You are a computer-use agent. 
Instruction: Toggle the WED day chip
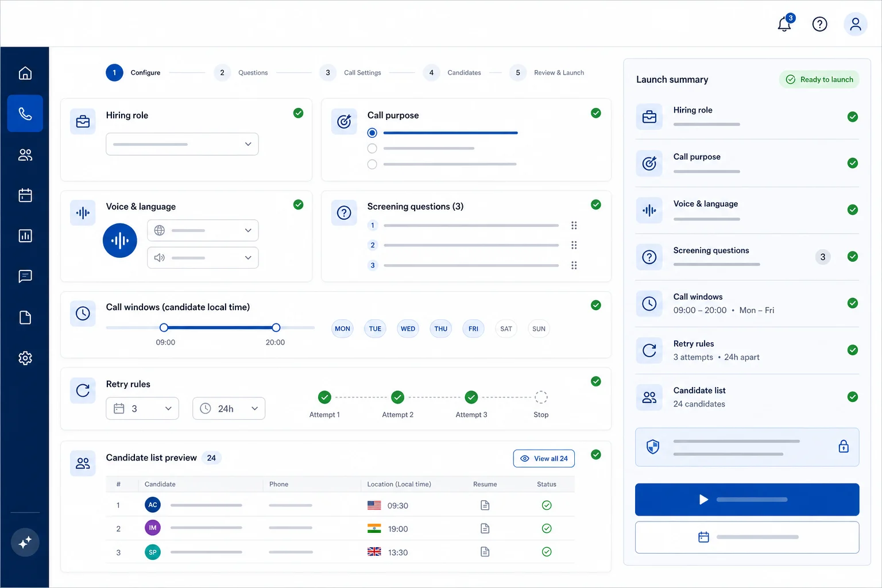[x=408, y=329]
